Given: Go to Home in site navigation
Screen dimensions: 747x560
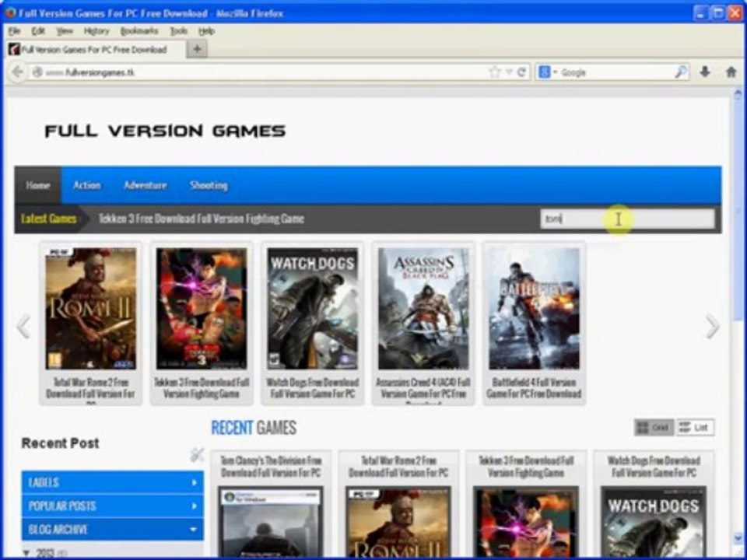Looking at the screenshot, I should [x=37, y=185].
